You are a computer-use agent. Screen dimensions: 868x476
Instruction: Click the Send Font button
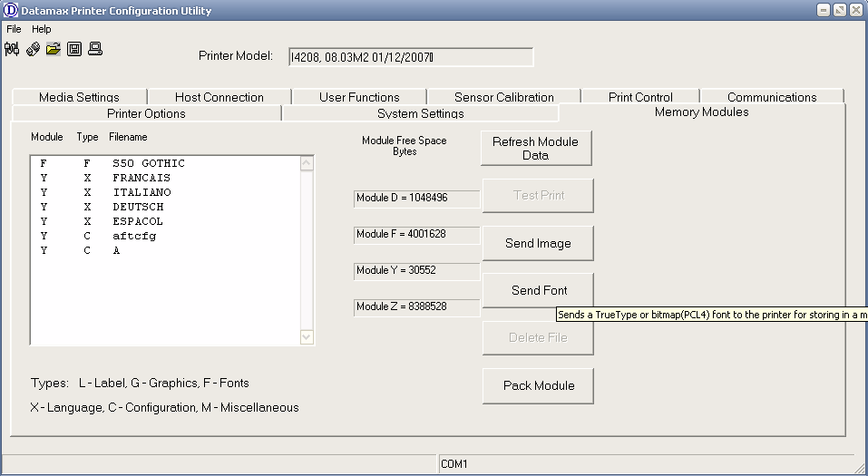(538, 290)
